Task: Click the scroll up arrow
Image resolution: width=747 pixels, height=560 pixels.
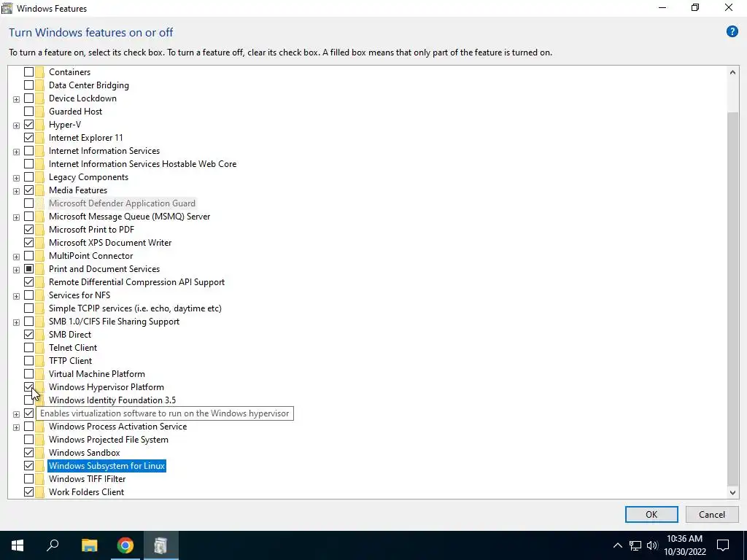Action: [x=732, y=72]
